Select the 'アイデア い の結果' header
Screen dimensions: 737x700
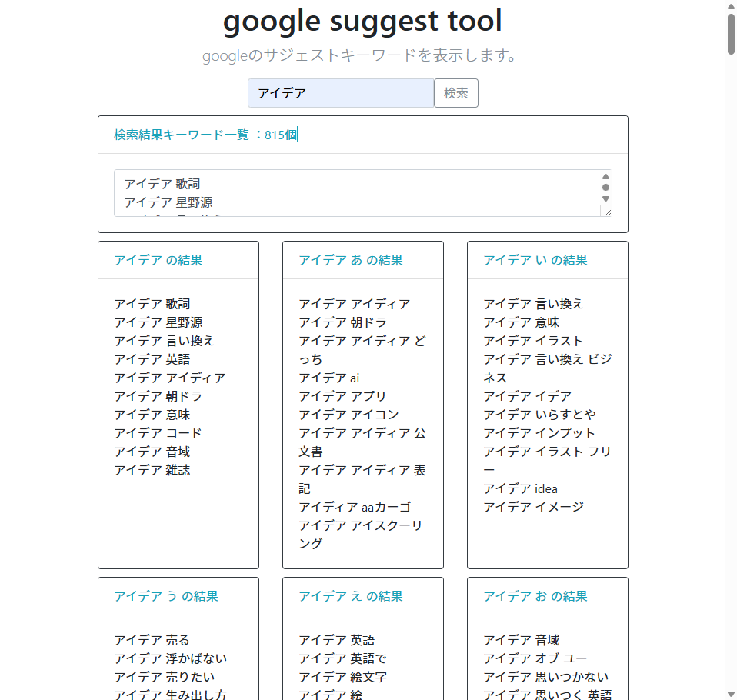tap(535, 260)
